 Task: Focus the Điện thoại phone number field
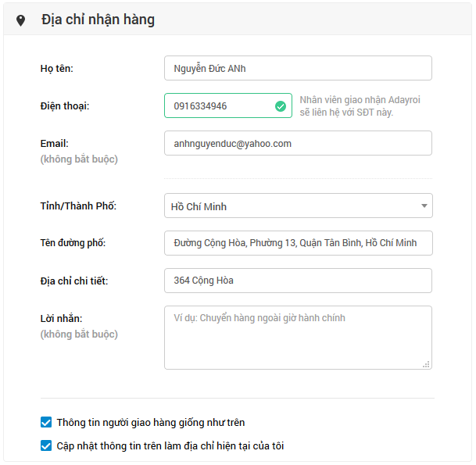(x=228, y=106)
